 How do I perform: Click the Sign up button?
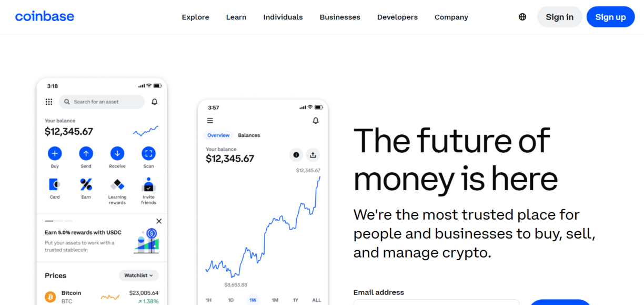[610, 16]
